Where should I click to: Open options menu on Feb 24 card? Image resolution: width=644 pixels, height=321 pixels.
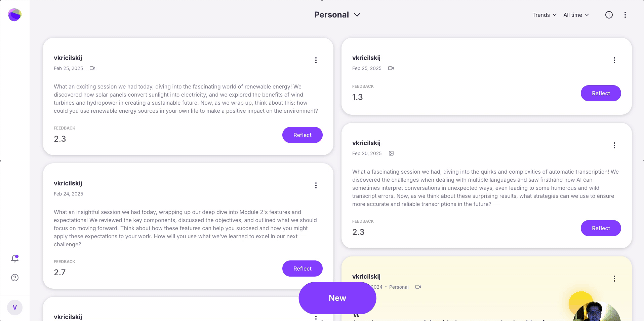pyautogui.click(x=316, y=185)
